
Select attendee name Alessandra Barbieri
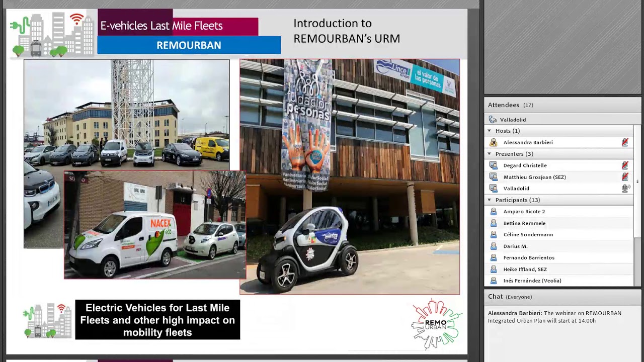528,142
